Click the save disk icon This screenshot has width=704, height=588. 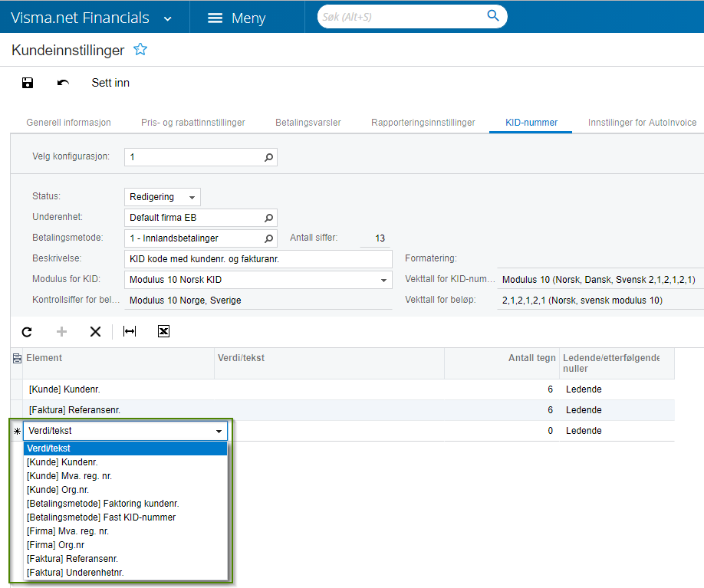[x=28, y=83]
